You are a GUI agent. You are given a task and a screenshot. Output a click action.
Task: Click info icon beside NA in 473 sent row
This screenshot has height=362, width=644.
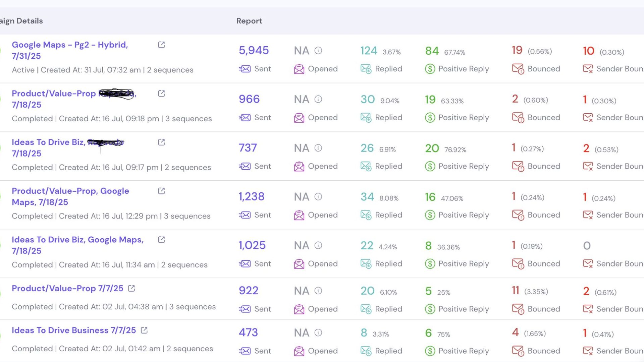pos(318,333)
